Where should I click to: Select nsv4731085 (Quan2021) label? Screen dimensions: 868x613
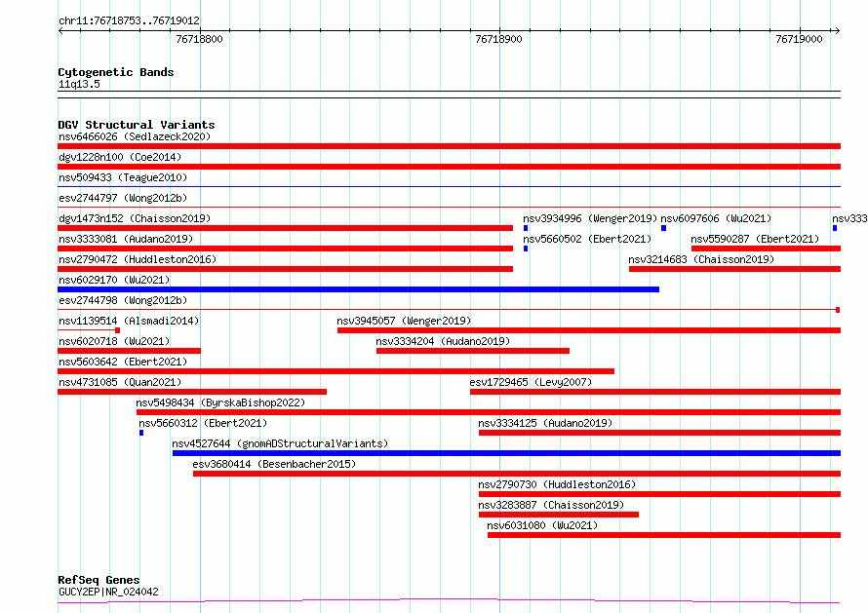[x=120, y=382]
